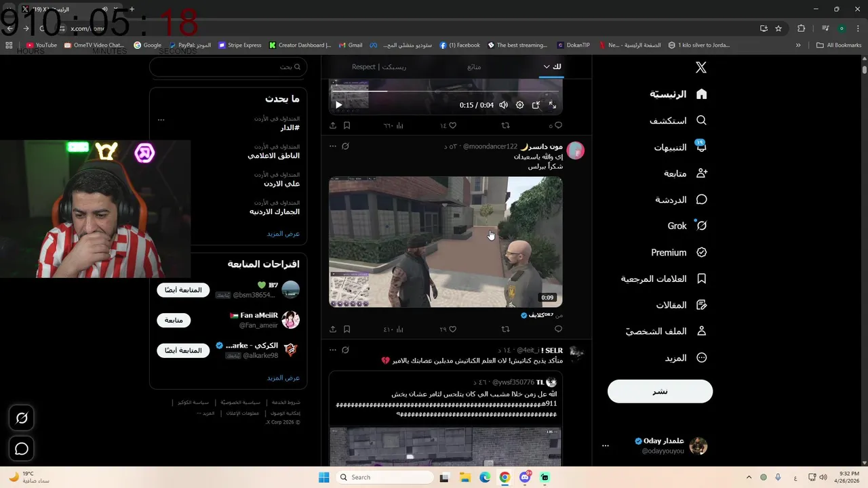Mute the top video volume icon
868x488 pixels.
pyautogui.click(x=503, y=105)
